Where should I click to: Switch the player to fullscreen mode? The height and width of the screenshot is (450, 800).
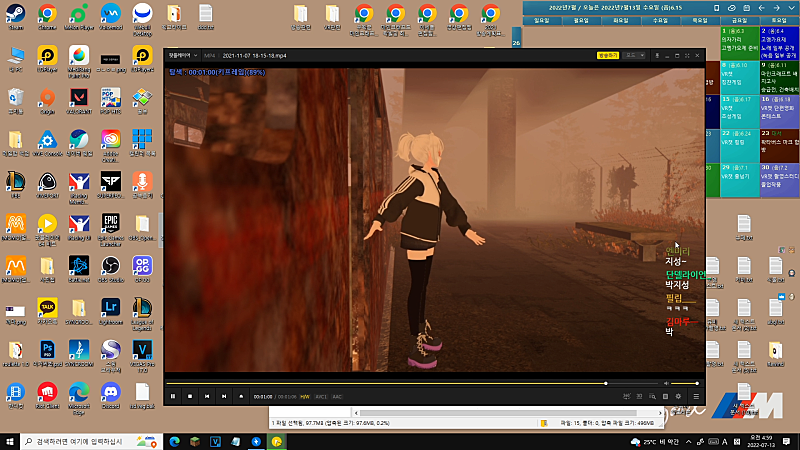click(687, 56)
